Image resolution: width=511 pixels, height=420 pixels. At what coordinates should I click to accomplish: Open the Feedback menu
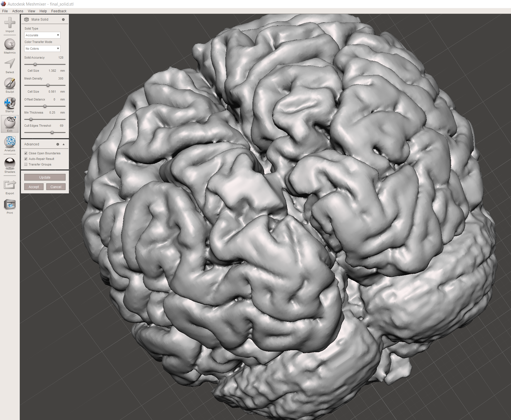(59, 11)
